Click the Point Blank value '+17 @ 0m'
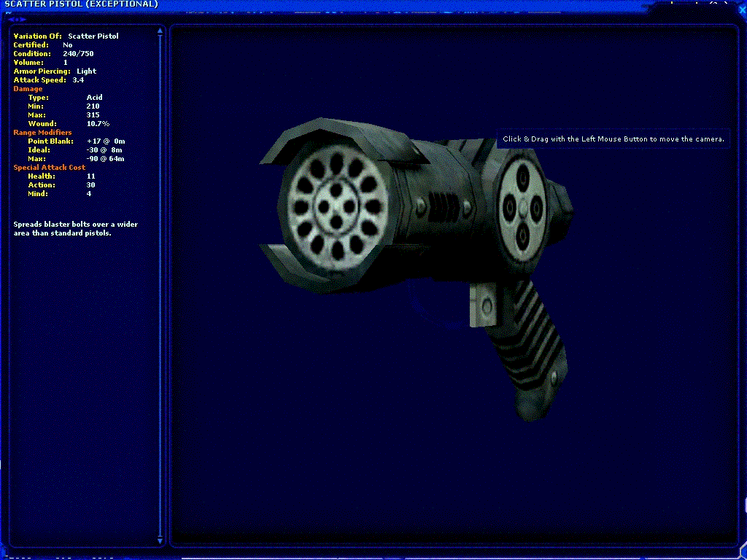This screenshot has width=747, height=560. coord(106,141)
